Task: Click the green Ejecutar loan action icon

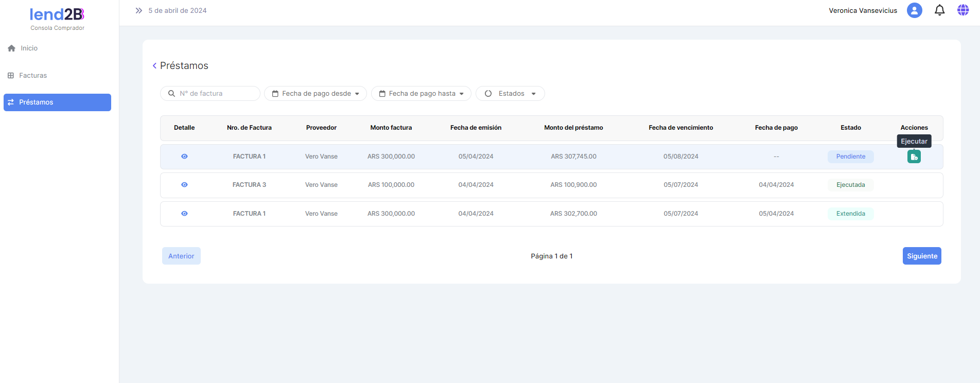Action: click(914, 156)
